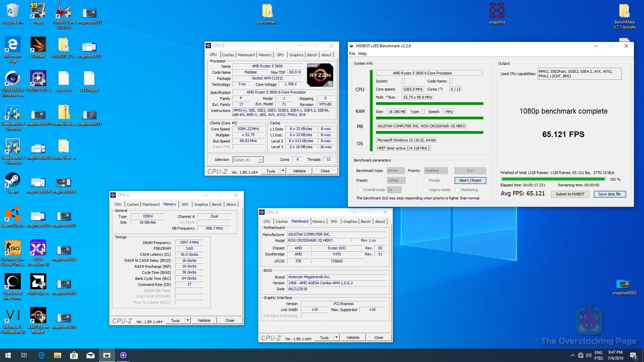Screen dimensions: 644x362
Task: Open the Preset dropdown showing 1080p
Action: pos(396,180)
